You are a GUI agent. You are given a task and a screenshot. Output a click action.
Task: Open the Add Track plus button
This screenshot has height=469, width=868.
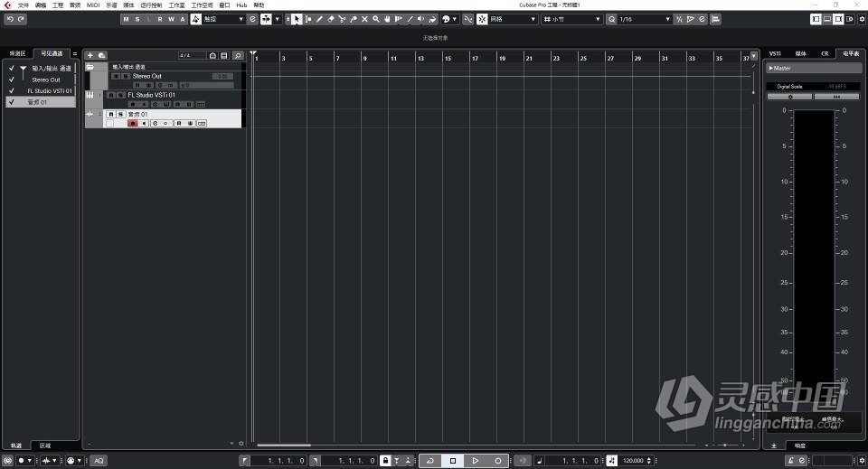(90, 55)
